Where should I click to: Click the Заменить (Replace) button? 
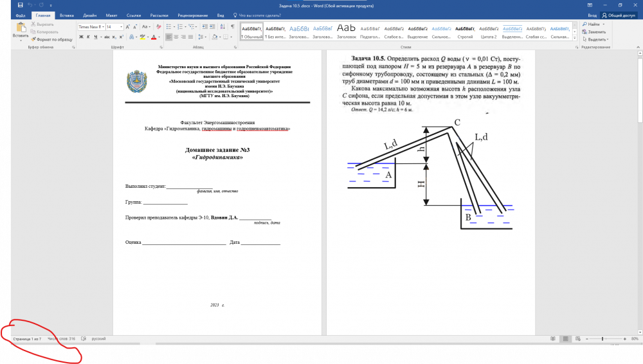[595, 32]
